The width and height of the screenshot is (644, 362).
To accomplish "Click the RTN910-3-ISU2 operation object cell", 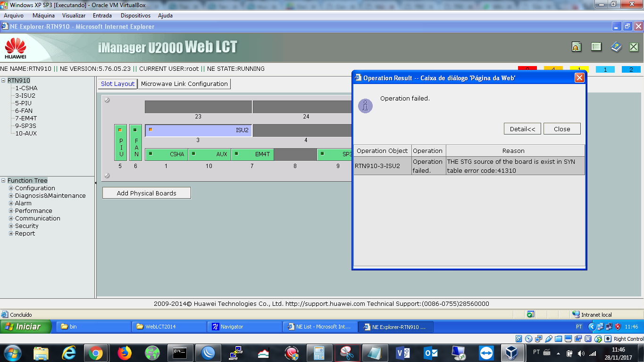I will (383, 166).
